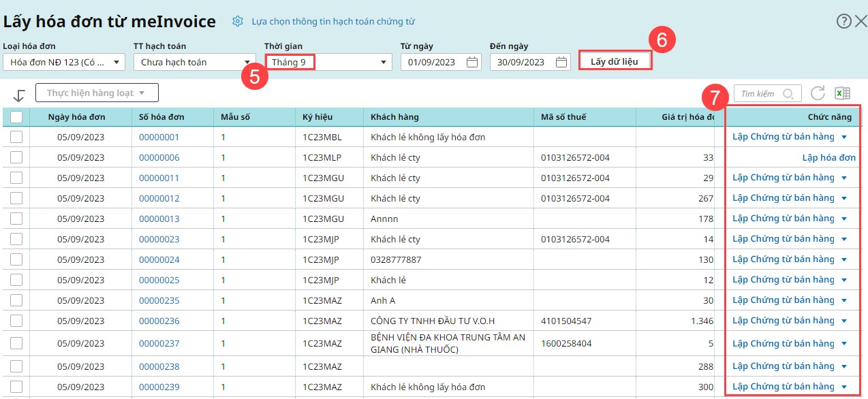Expand function arrow for invoice 00000011
This screenshot has width=868, height=399.
coord(844,178)
